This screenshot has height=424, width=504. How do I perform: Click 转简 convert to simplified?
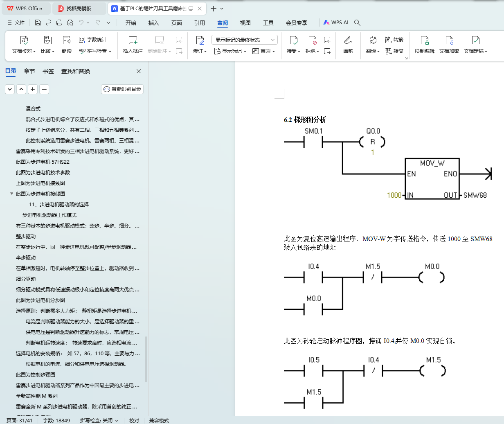[394, 51]
